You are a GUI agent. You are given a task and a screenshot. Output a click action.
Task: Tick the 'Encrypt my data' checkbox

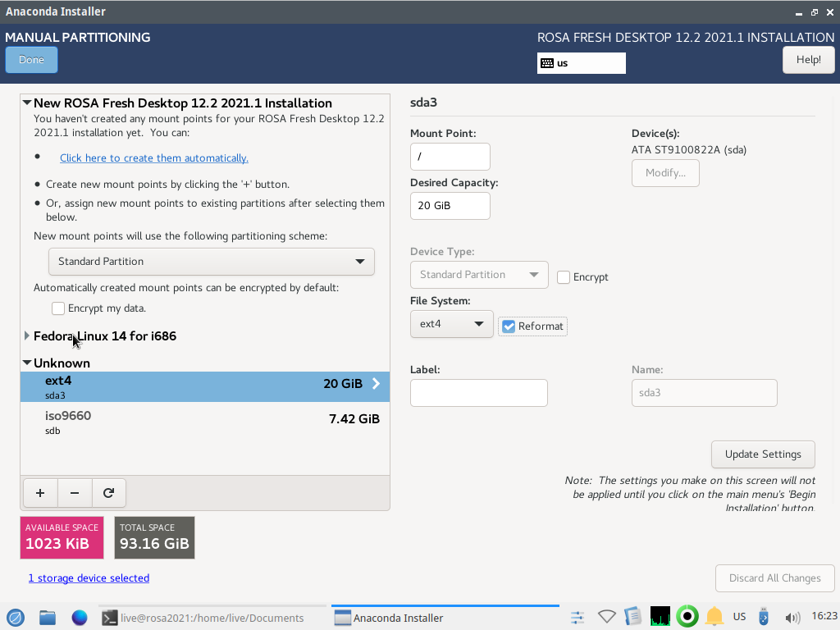click(x=58, y=308)
